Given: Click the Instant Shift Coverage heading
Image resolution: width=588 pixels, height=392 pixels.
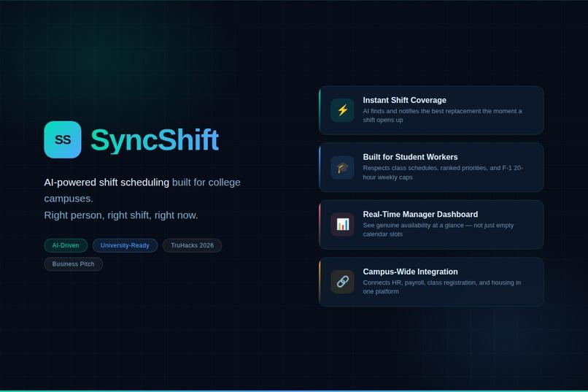Looking at the screenshot, I should pyautogui.click(x=405, y=100).
